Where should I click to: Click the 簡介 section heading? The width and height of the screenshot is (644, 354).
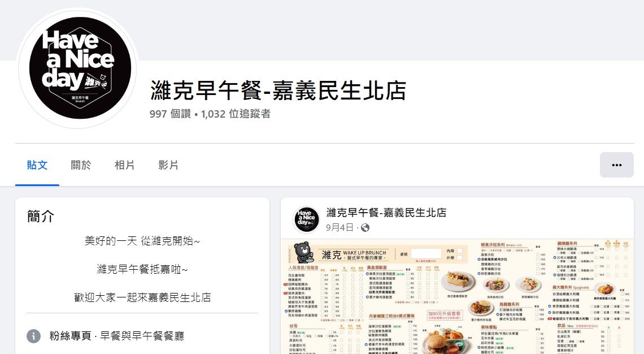pos(41,216)
